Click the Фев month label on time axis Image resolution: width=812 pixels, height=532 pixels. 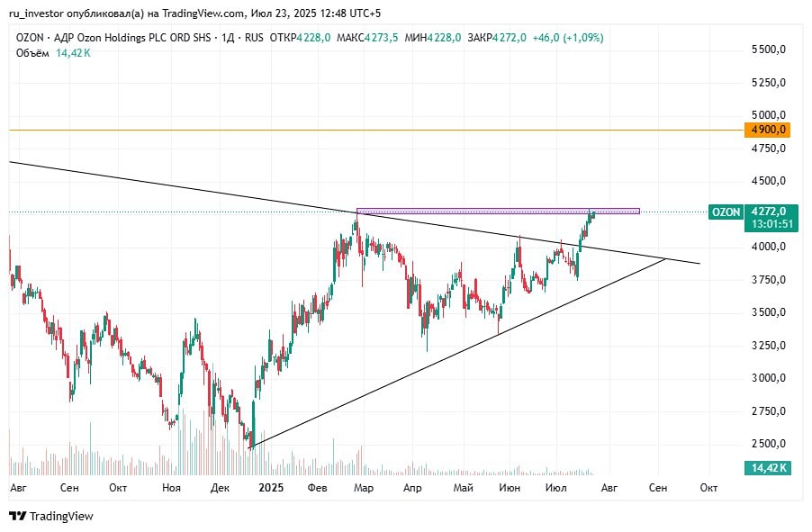coord(317,488)
